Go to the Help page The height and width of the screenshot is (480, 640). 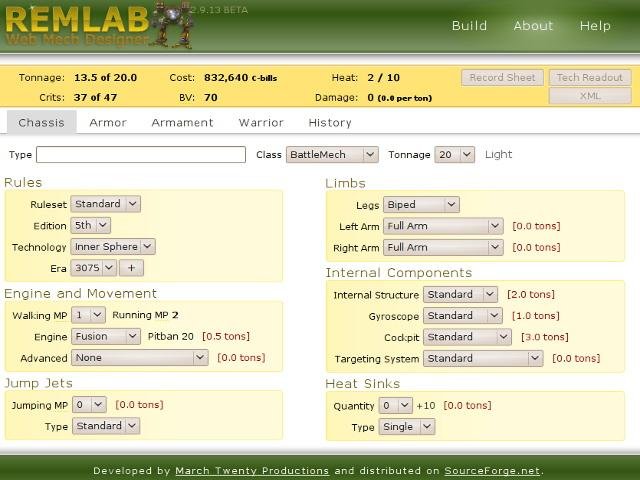tap(595, 26)
